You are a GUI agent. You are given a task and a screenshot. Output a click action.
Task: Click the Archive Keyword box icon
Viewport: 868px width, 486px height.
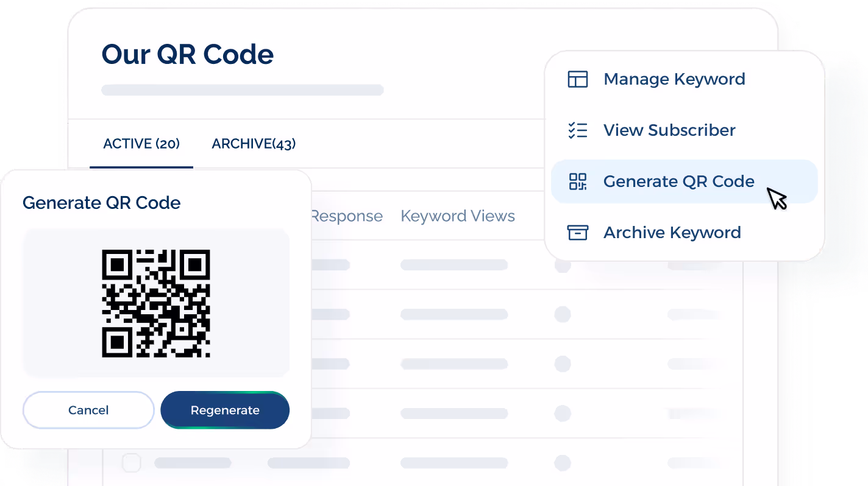(577, 232)
